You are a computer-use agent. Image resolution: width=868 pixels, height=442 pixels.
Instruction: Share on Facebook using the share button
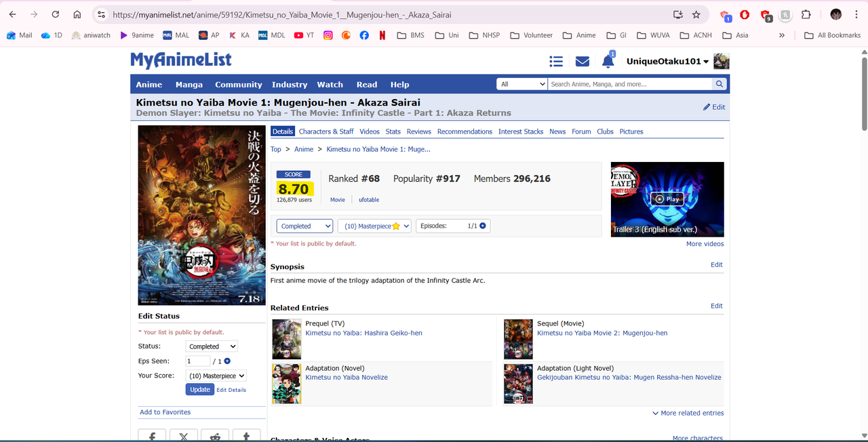[152, 436]
